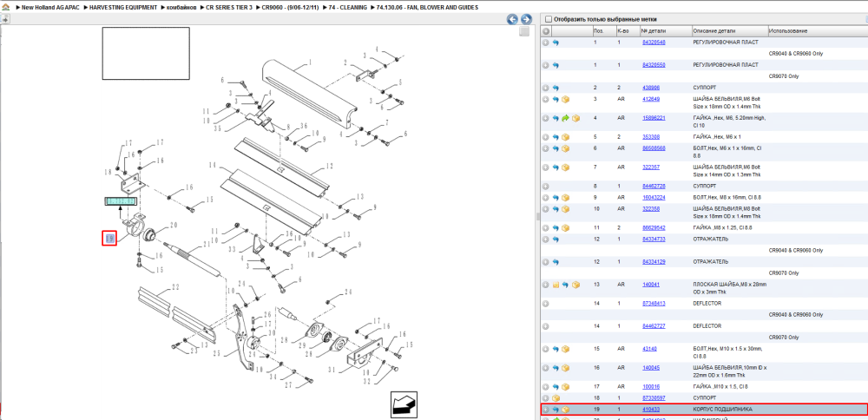This screenshot has height=420, width=868.
Task: Click the 74.130.06 - FAN, BLOWER AND GUIDES breadcrumb
Action: [427, 8]
